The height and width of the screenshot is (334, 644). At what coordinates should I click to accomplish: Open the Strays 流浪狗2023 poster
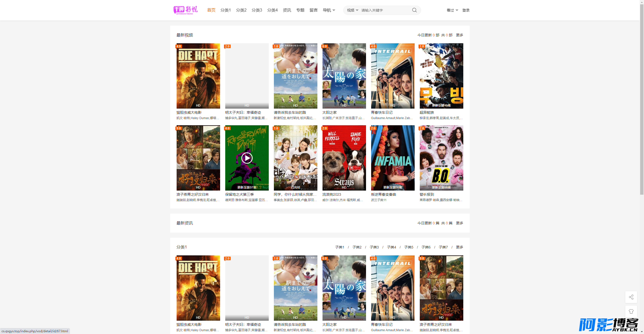click(344, 158)
